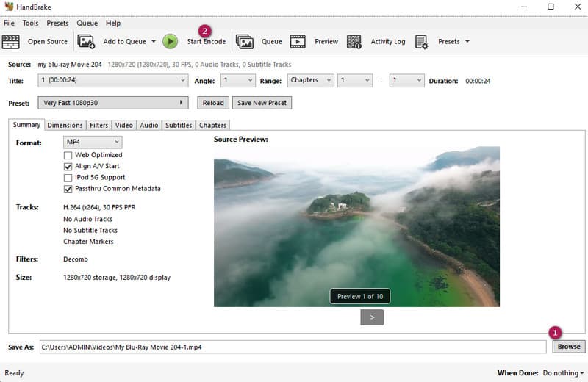
Task: Switch to the Video tab
Action: [123, 126]
